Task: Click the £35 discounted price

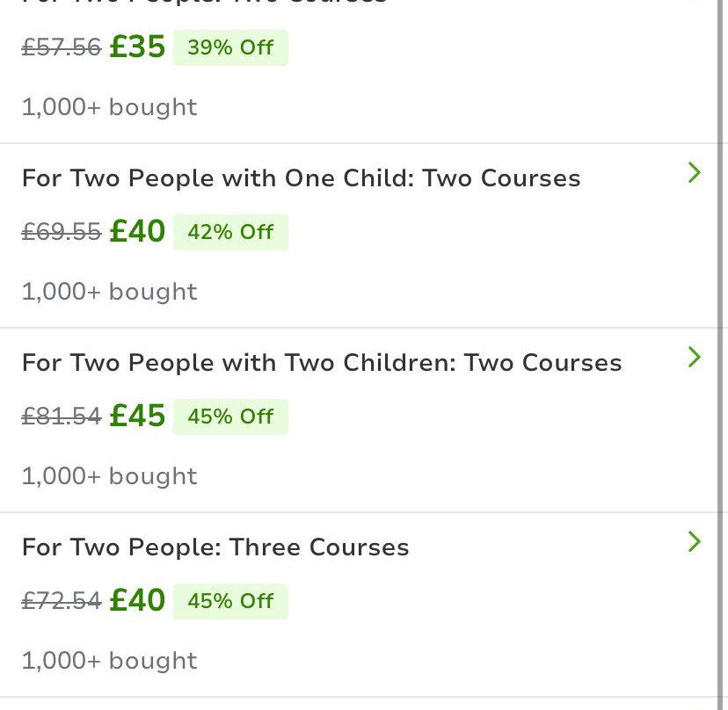Action: click(137, 47)
